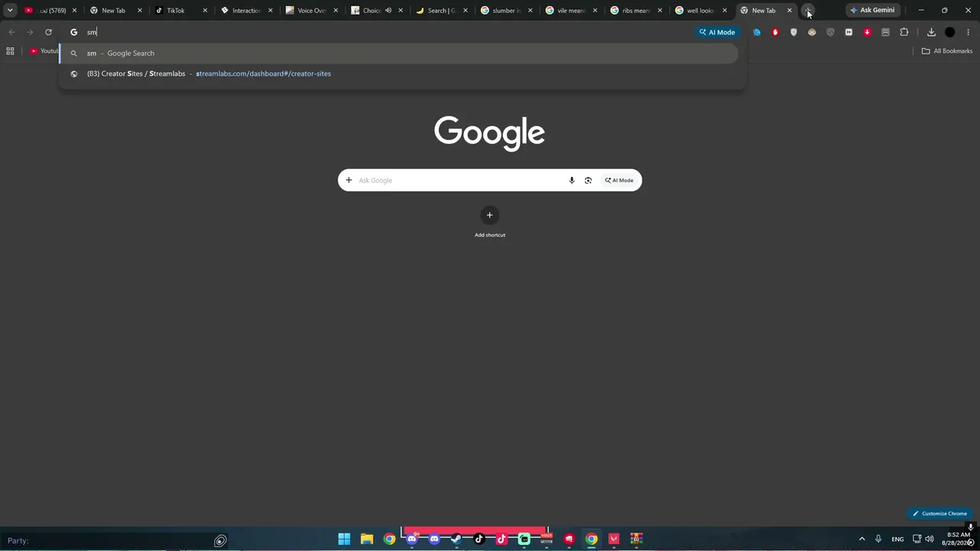This screenshot has width=980, height=551.
Task: Open Chrome Downloads icon
Action: pyautogui.click(x=931, y=32)
